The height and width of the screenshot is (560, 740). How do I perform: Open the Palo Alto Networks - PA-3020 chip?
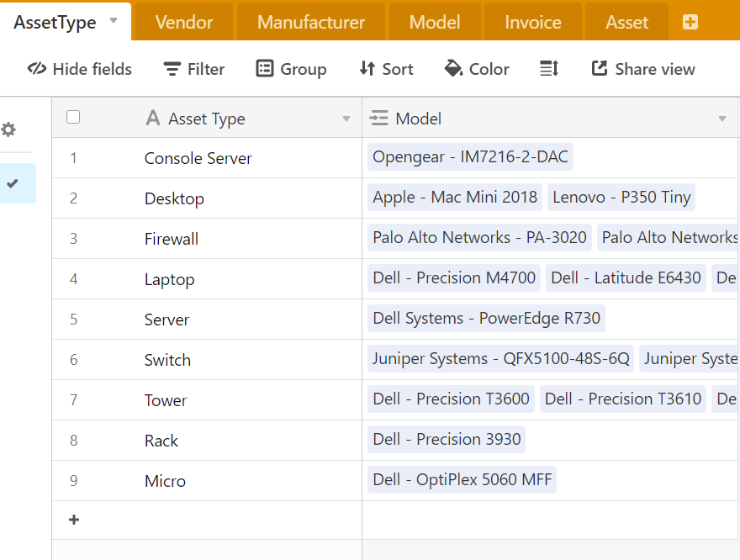(x=479, y=237)
